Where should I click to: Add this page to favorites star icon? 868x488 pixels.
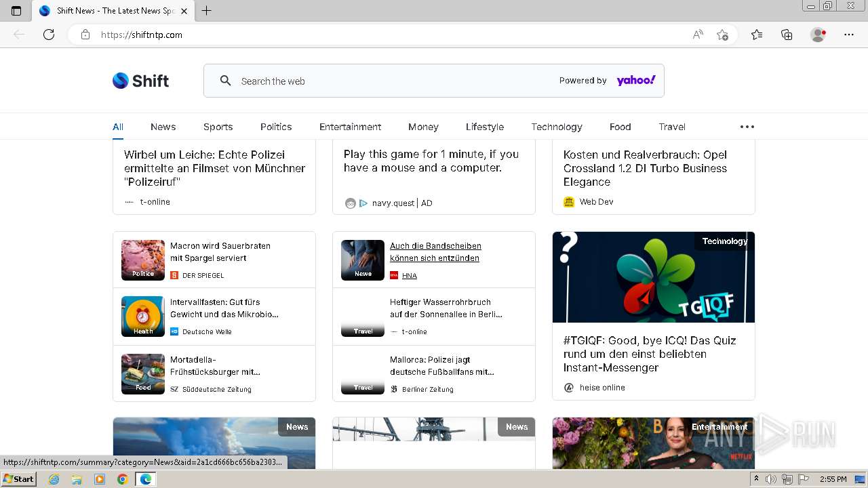pos(722,35)
